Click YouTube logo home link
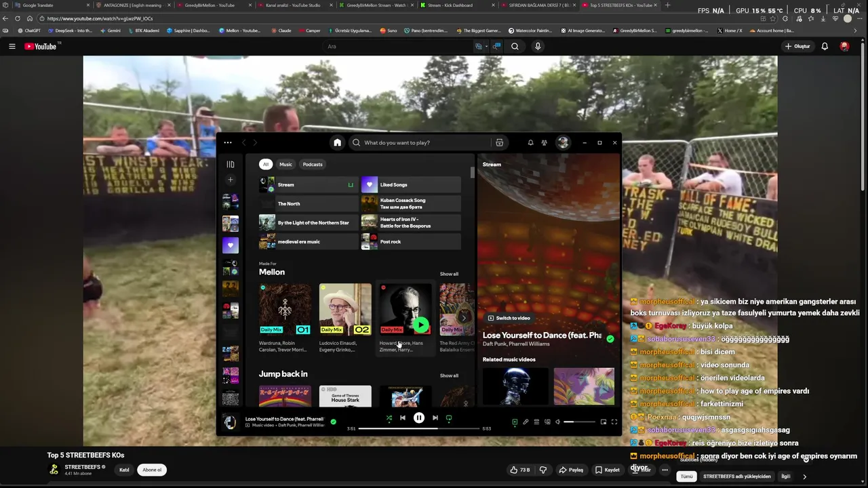Screen dimensions: 868x488 coord(42,46)
